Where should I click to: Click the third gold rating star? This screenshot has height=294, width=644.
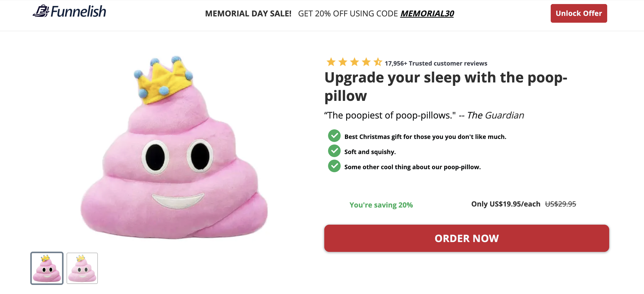[x=355, y=62]
